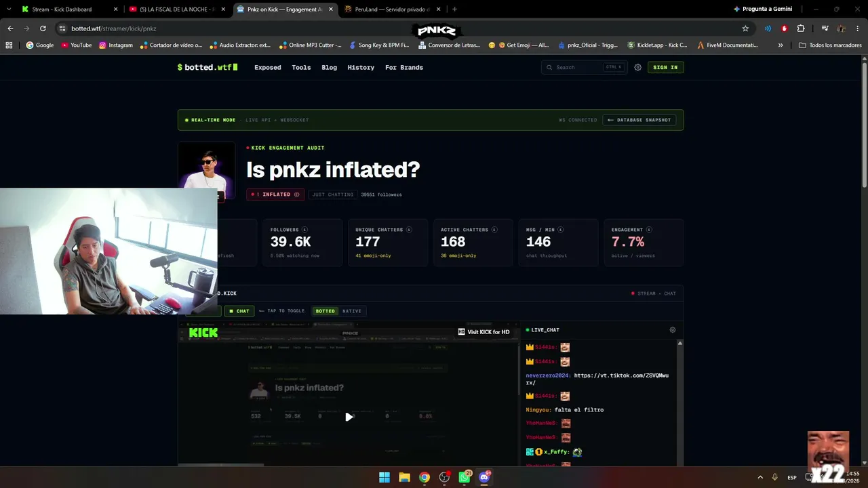Click Visit KICK for HD
The height and width of the screenshot is (488, 868).
pos(484,332)
